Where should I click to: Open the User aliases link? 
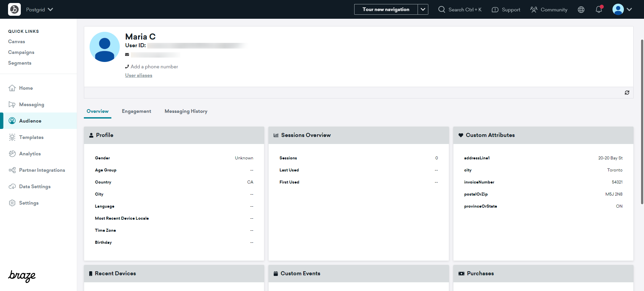(139, 75)
